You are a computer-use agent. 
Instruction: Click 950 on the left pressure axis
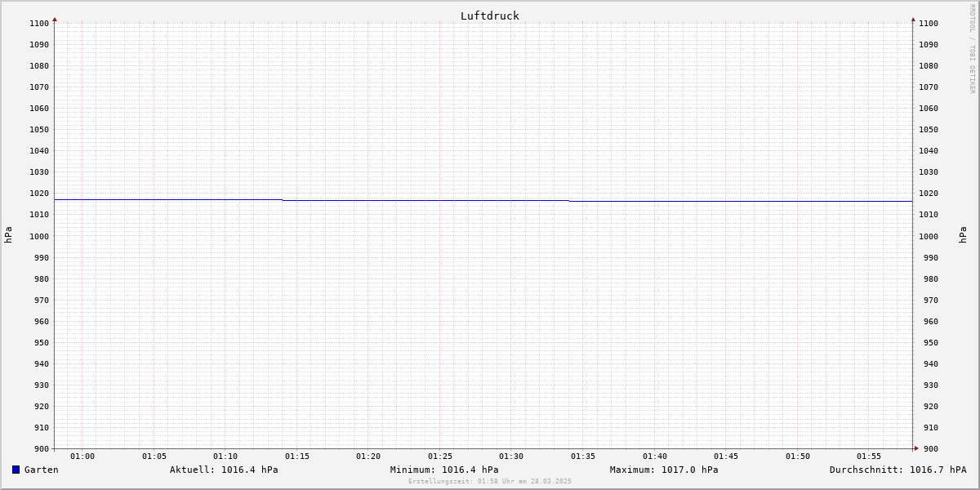(42, 343)
